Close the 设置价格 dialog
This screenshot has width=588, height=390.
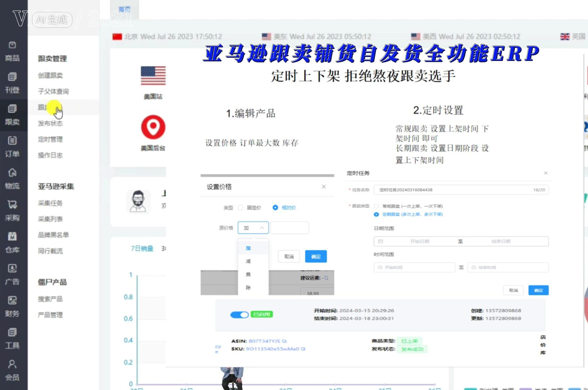(x=323, y=187)
